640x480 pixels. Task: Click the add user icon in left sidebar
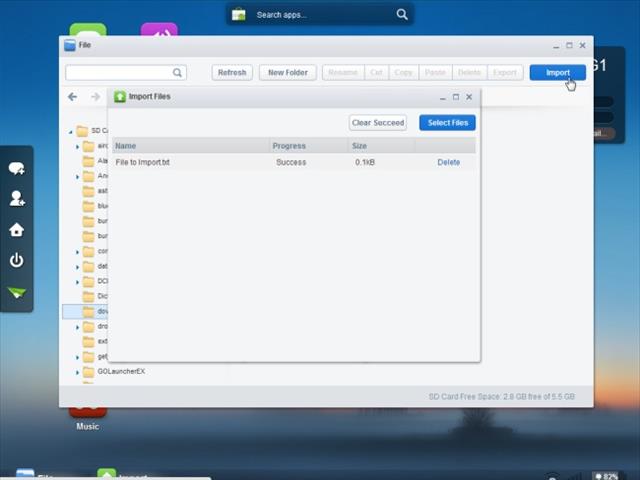[17, 198]
